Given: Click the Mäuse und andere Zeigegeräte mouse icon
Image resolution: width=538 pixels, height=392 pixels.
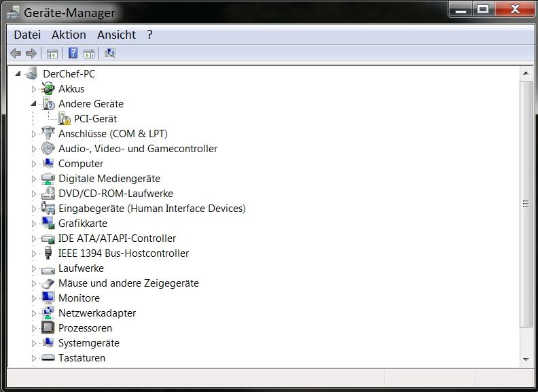Looking at the screenshot, I should click(x=48, y=283).
